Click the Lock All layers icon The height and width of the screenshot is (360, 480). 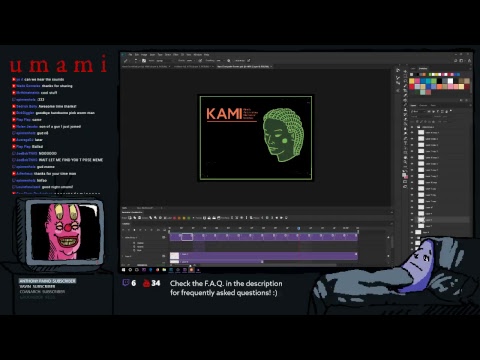pos(434,122)
